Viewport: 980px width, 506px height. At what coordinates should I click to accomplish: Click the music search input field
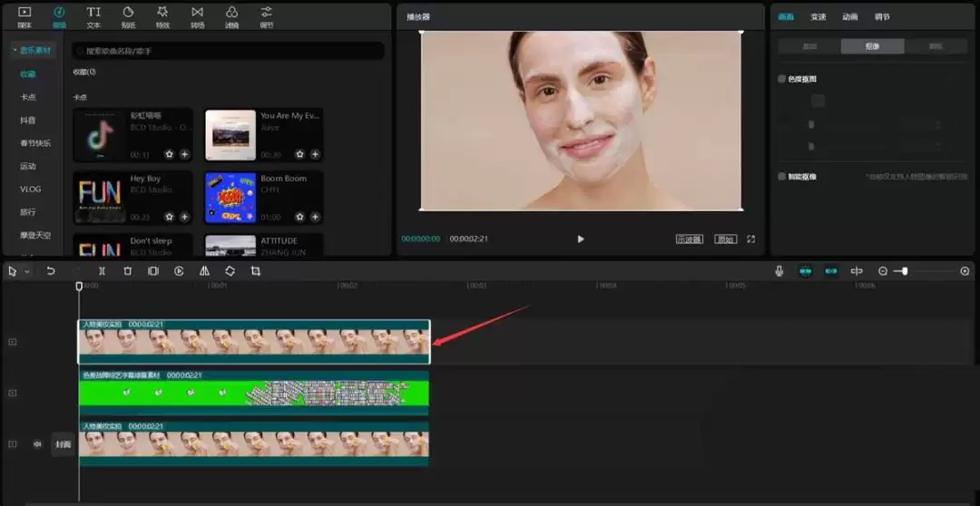coord(227,52)
